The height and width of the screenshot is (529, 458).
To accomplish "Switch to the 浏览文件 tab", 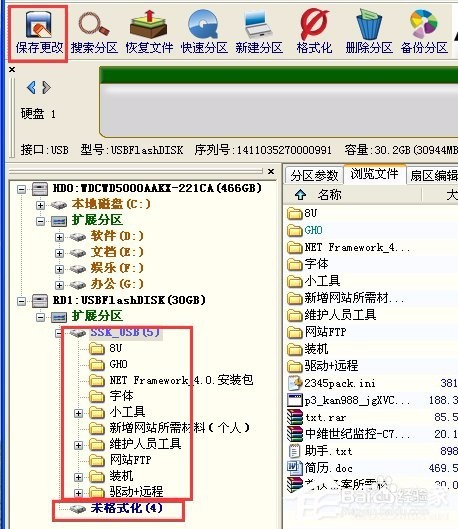I will (374, 174).
